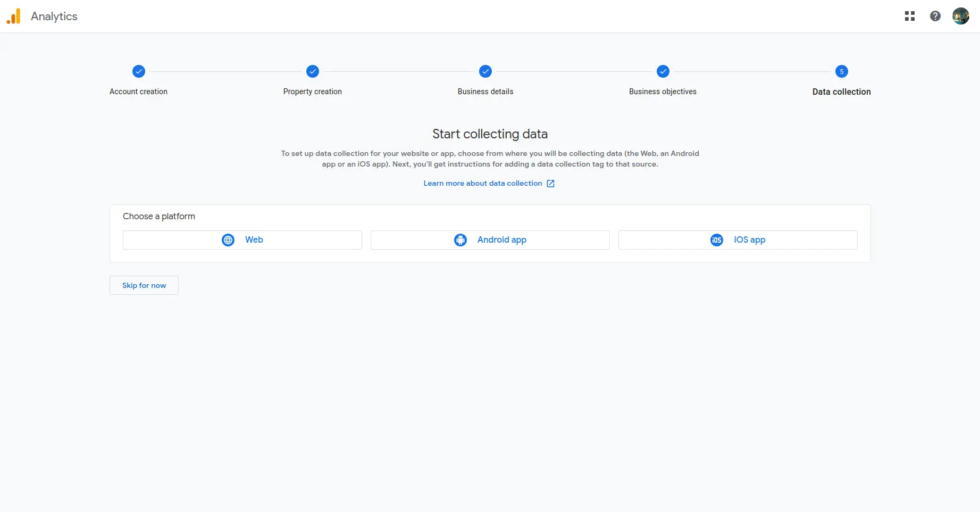Click the iOS app icon

pyautogui.click(x=716, y=240)
